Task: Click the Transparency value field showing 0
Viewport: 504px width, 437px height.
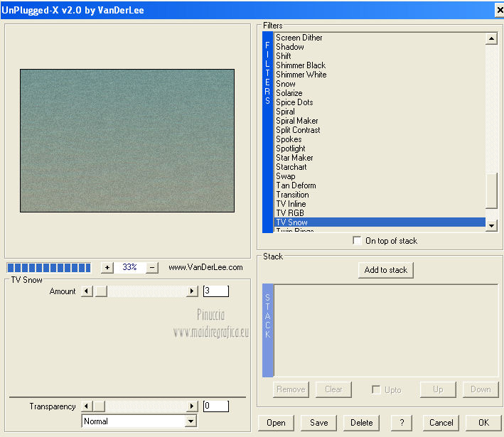Action: [x=216, y=406]
